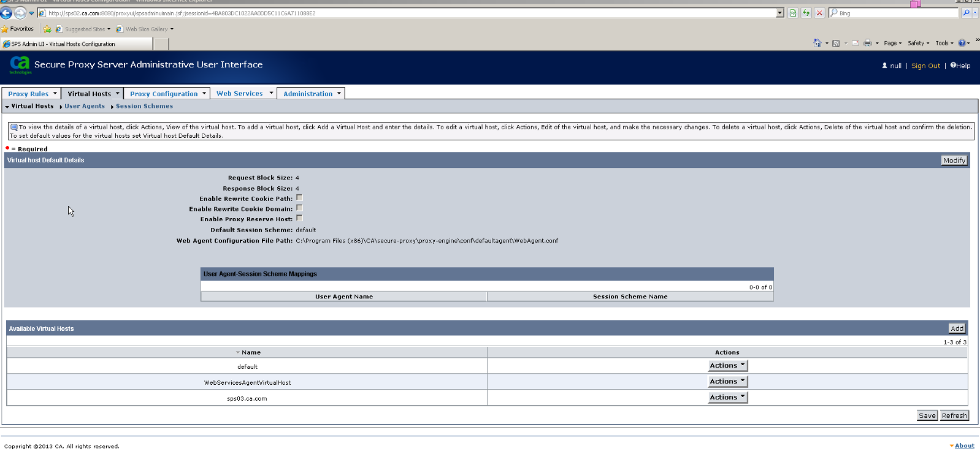Open the search provider dropdown arrow
The image size is (980, 462).
pyautogui.click(x=975, y=13)
